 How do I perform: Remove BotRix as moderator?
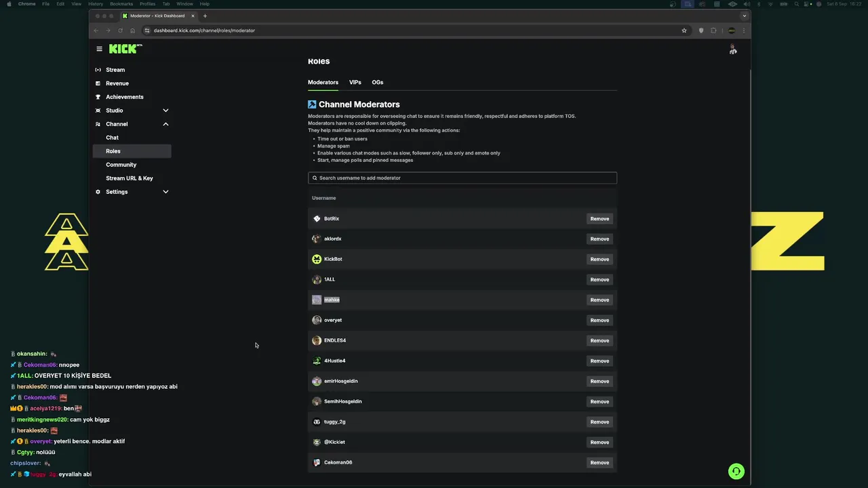tap(599, 219)
